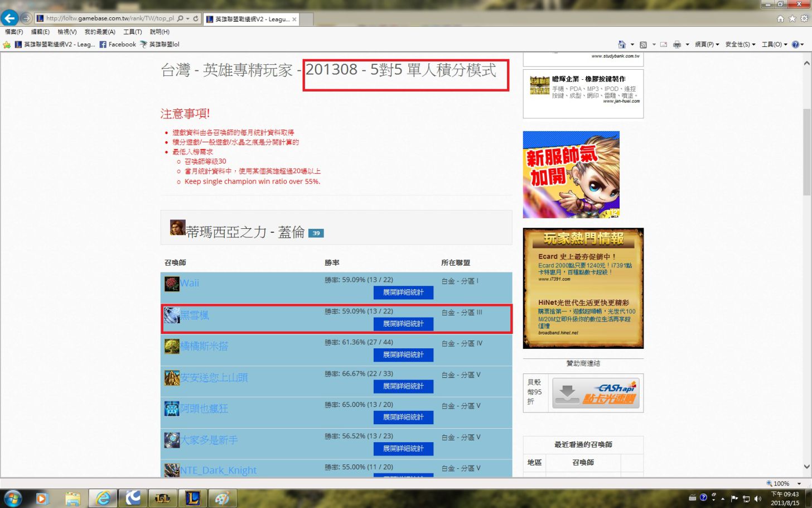This screenshot has width=812, height=508.
Task: Refresh the page using the reload icon
Action: [196, 18]
